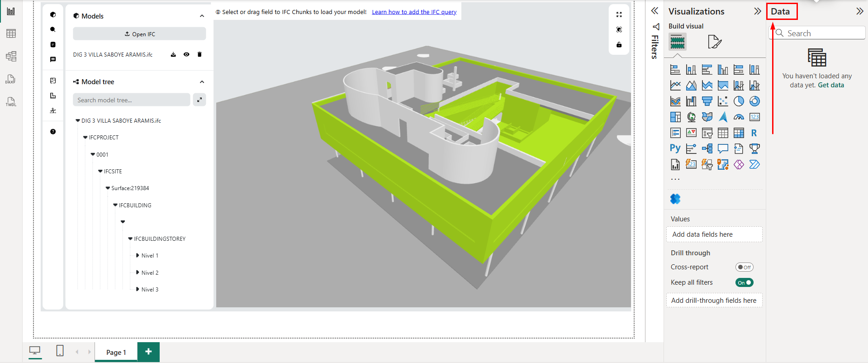Viewport: 868px width, 363px height.
Task: Click the download icon for the IFC file
Action: 173,55
